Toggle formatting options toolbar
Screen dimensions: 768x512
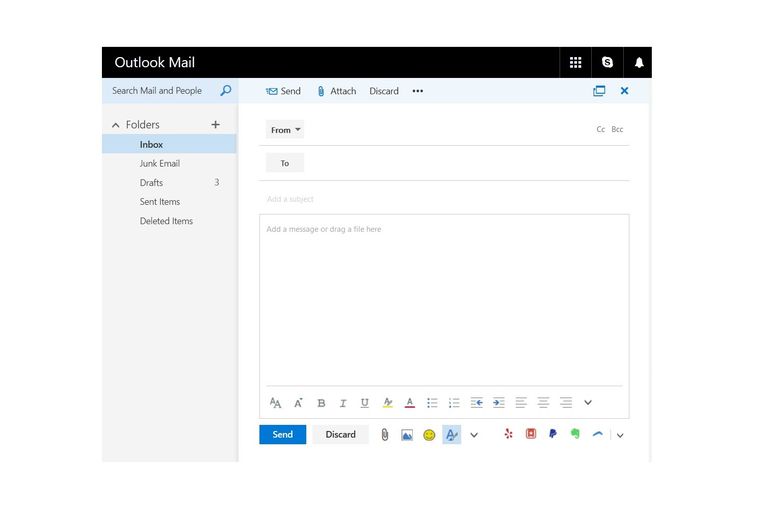(452, 435)
